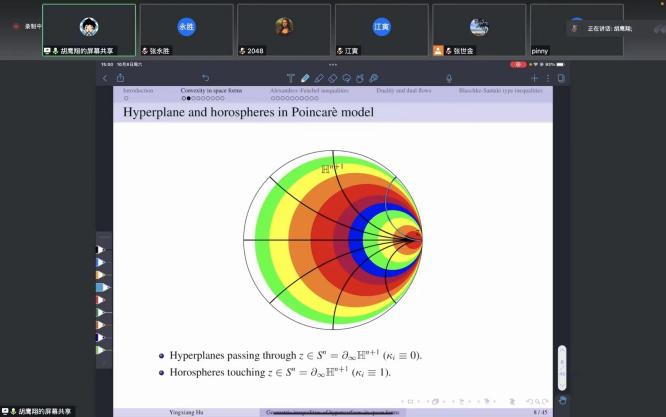
Task: Select the text tool (T) icon
Action: point(291,78)
